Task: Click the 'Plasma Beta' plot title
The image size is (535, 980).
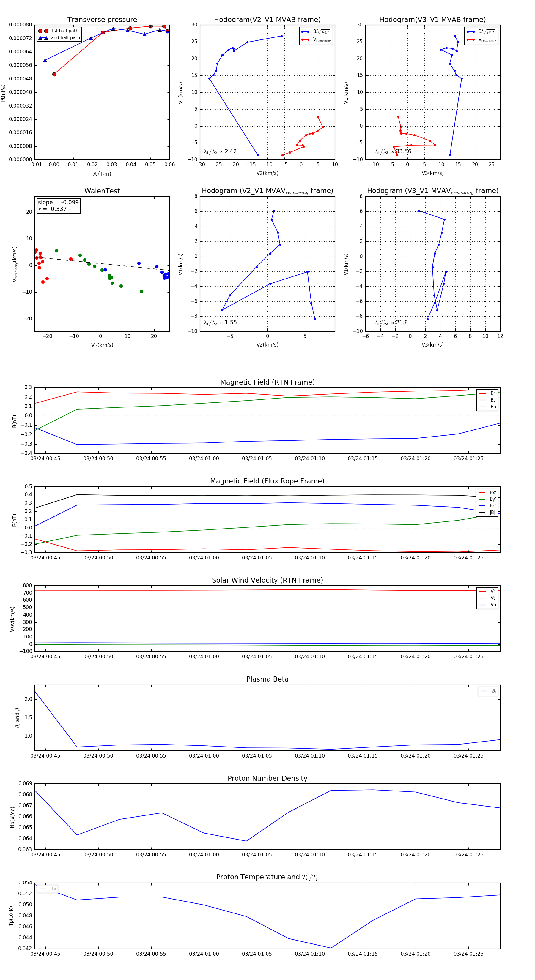Action: pos(267,679)
